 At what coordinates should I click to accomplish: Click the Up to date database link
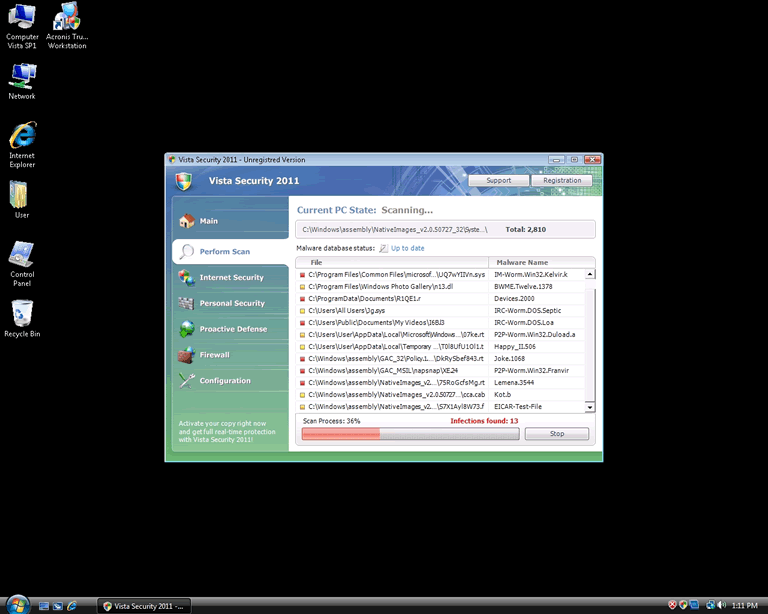[x=407, y=248]
